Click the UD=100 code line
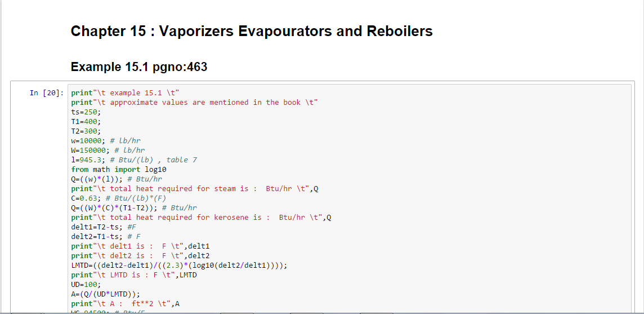 coord(86,284)
